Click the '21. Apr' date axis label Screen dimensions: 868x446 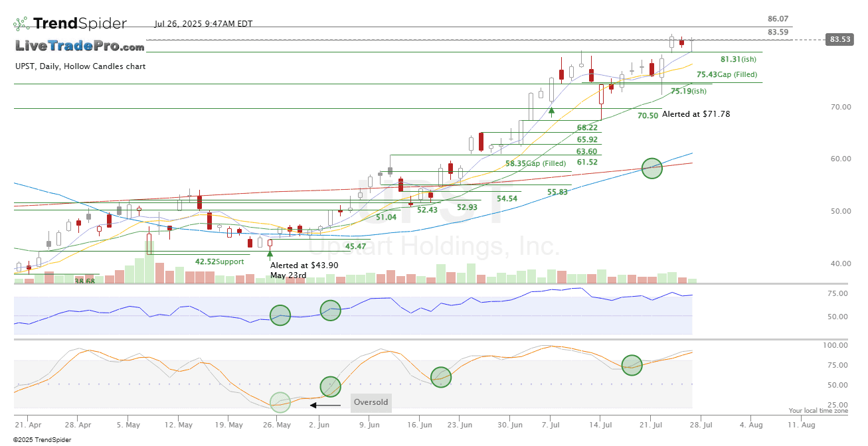click(x=28, y=424)
